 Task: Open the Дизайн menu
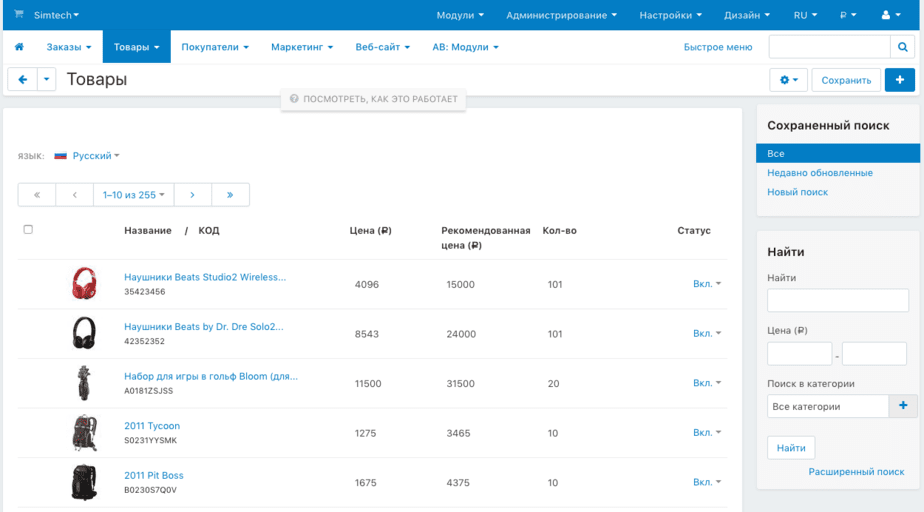(747, 15)
